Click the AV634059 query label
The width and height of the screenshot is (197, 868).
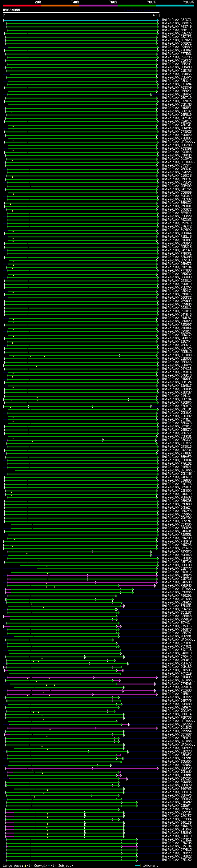(x=11, y=10)
